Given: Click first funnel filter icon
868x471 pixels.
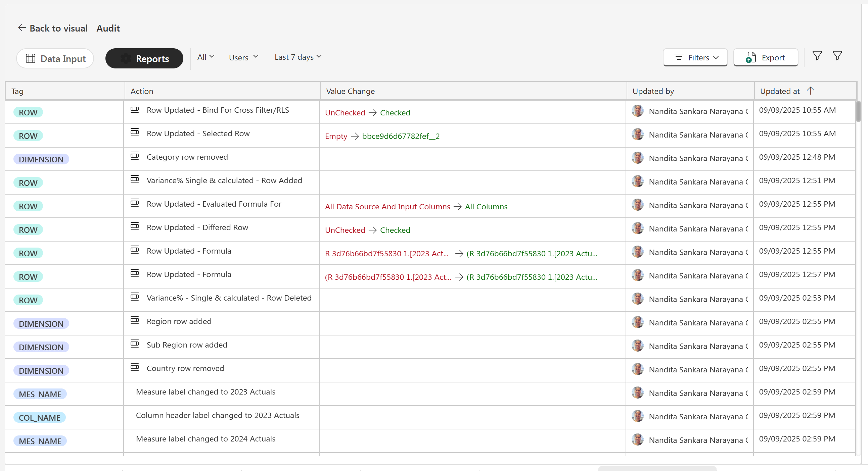Looking at the screenshot, I should [x=817, y=56].
